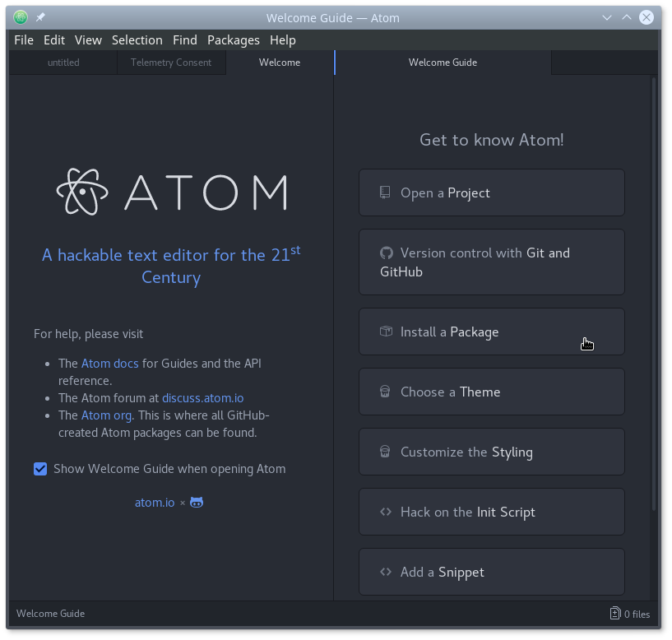Screen dimensions: 672x640
Task: Expand the Hack on the Init Script section
Action: 491,512
